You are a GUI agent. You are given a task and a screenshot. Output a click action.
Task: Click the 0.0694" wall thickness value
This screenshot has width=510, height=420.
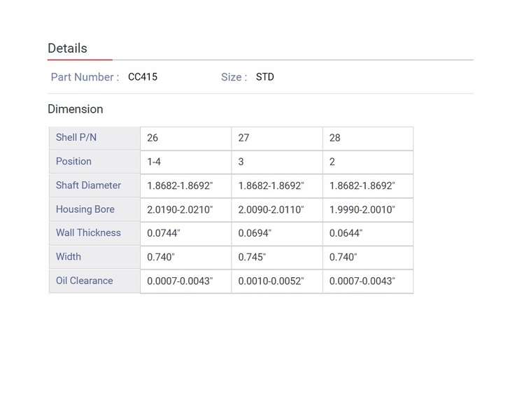point(255,233)
